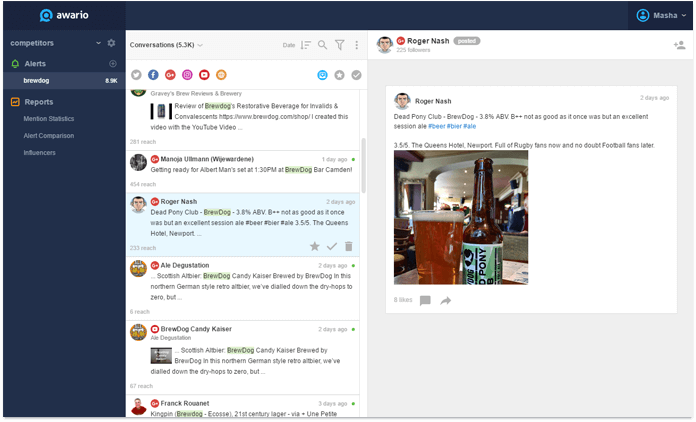This screenshot has height=422, width=696.
Task: Click Gravey's review video thumbnail
Action: click(161, 111)
